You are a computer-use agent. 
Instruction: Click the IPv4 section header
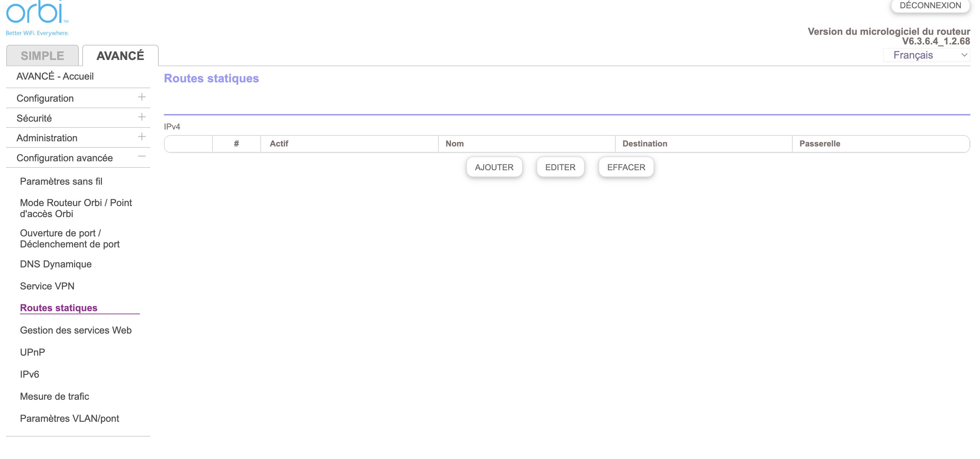[173, 126]
